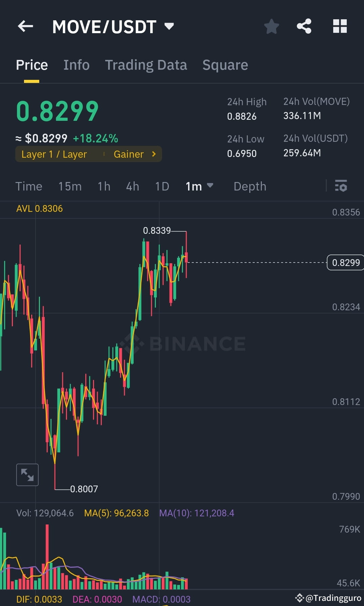Favorite MOVE/USDT using the star icon
364x606 pixels.
click(x=271, y=26)
